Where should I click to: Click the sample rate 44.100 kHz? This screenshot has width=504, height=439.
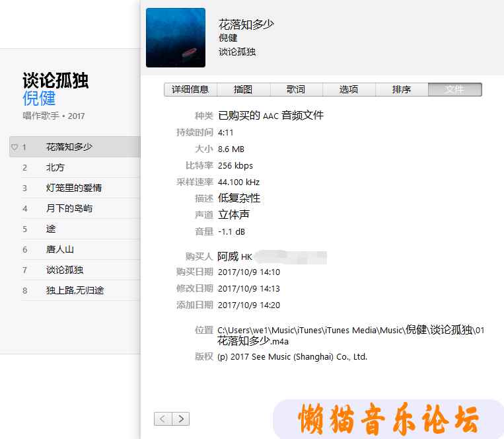[239, 182]
